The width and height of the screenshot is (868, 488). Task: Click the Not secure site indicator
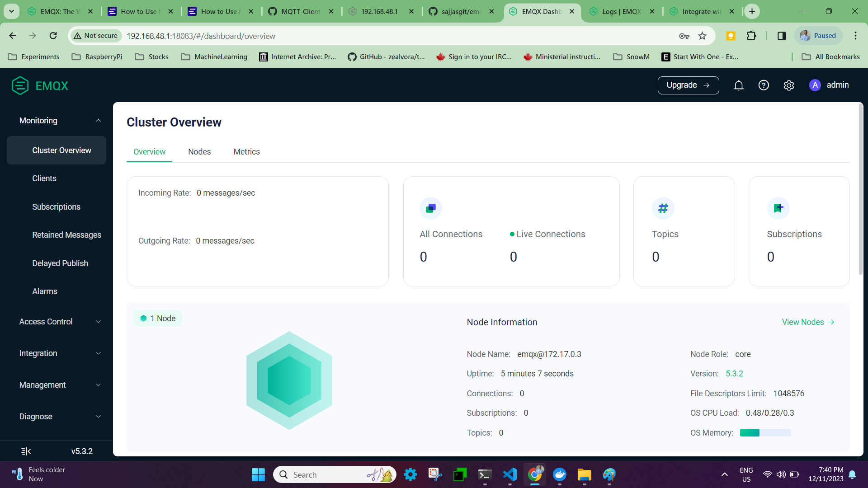[x=96, y=36]
